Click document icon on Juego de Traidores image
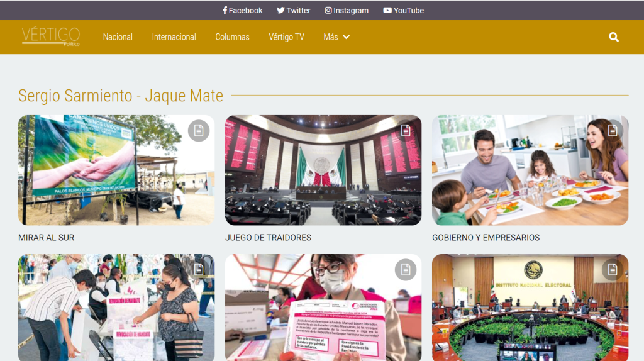 point(406,131)
